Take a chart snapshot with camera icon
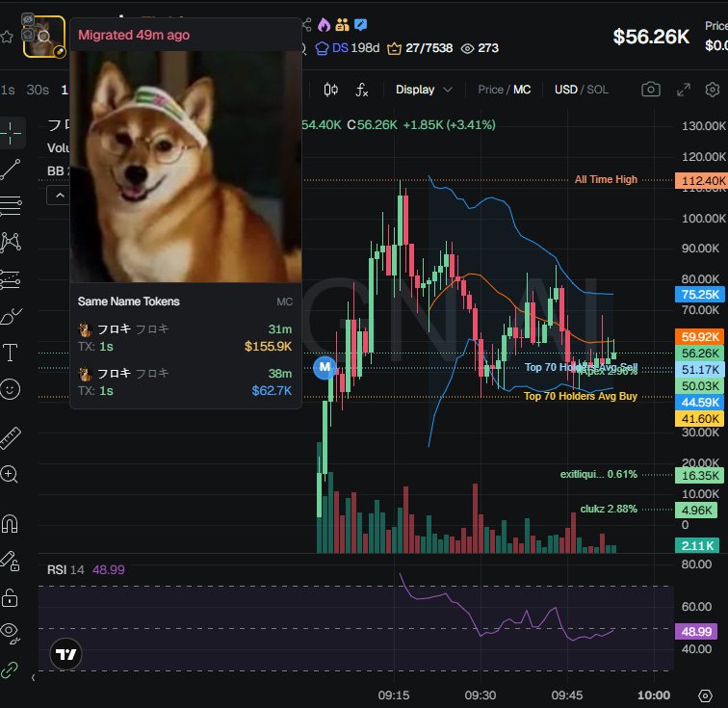 tap(650, 90)
